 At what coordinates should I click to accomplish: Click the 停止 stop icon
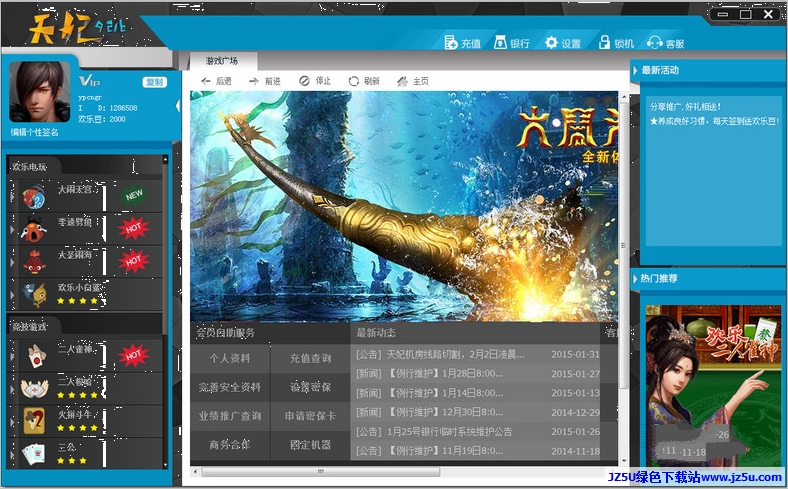click(x=304, y=81)
